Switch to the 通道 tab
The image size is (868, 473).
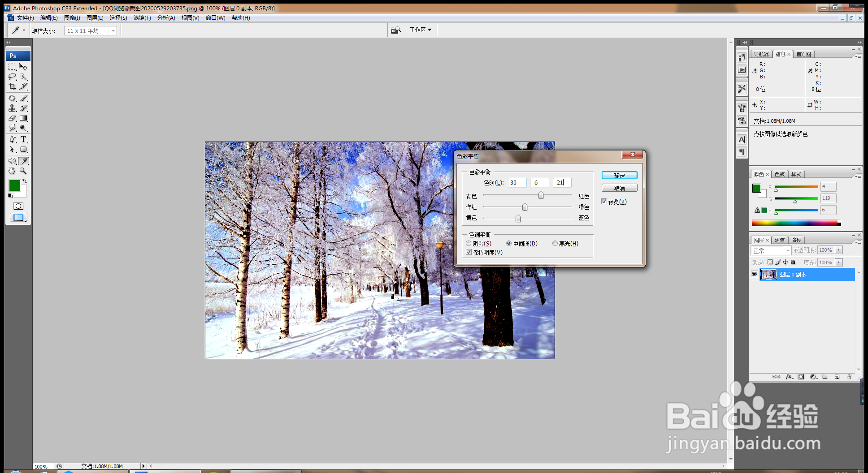click(780, 240)
